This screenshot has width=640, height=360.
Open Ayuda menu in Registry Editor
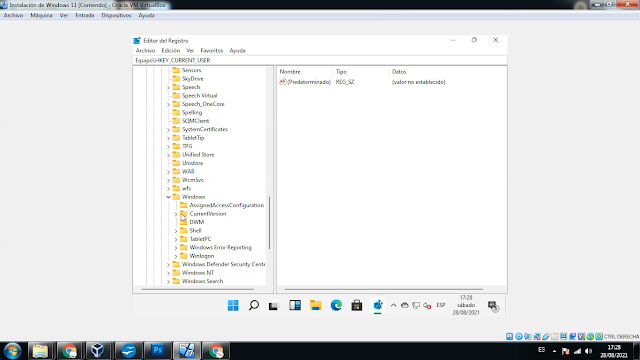[x=238, y=51]
